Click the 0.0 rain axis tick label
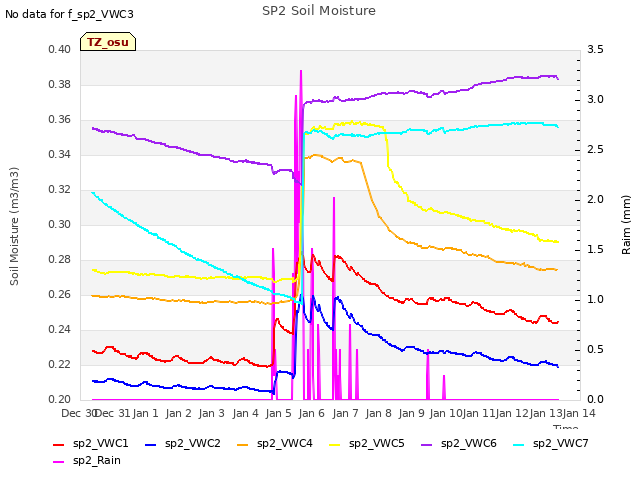Viewport: 640px width, 480px height. point(595,400)
